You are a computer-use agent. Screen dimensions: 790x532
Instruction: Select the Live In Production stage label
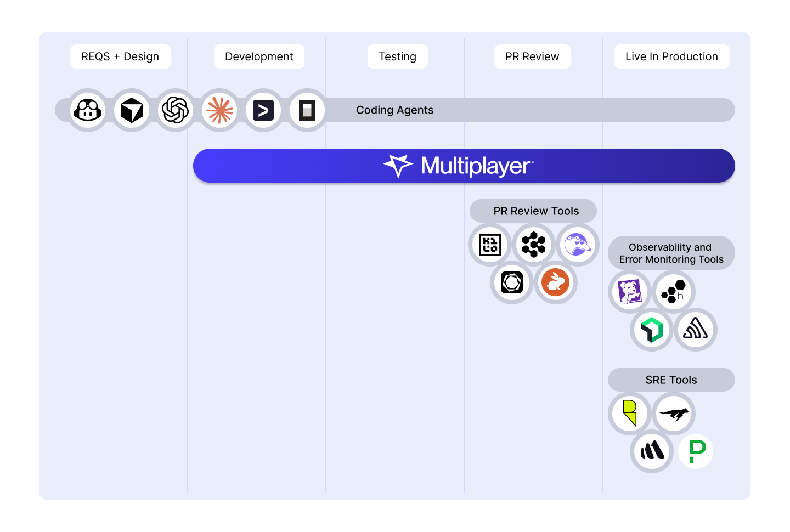tap(672, 56)
